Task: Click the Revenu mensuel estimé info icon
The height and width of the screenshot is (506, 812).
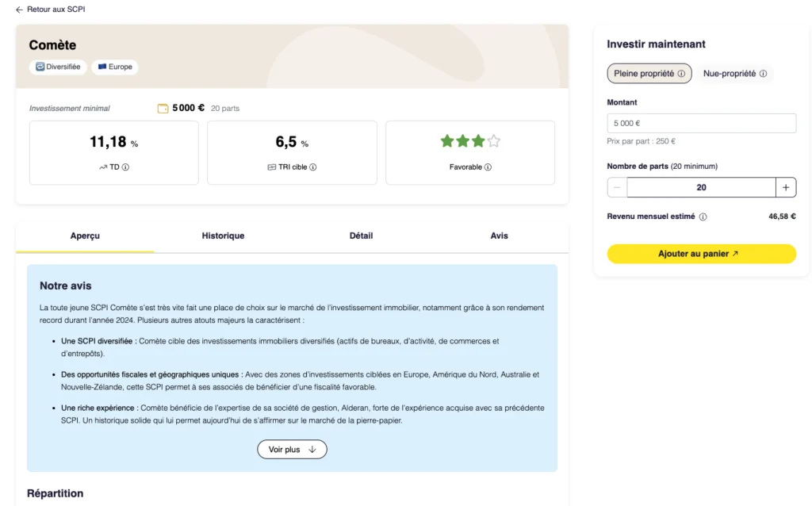Action: [x=703, y=216]
